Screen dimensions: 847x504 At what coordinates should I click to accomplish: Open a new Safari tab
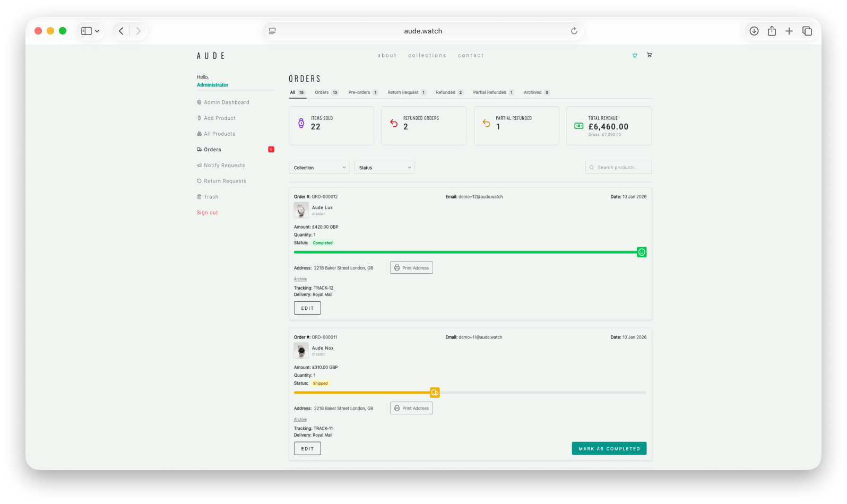(x=789, y=31)
